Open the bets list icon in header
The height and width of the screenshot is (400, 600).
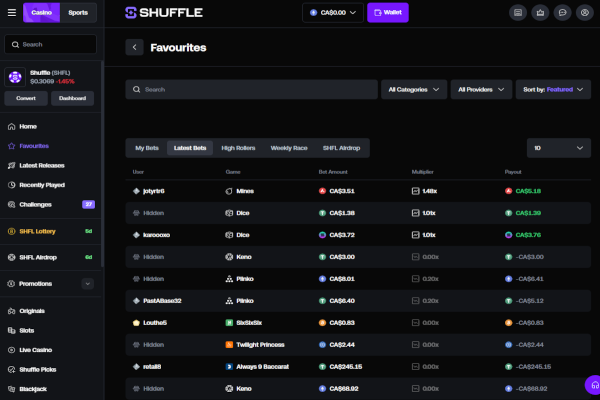coord(518,13)
